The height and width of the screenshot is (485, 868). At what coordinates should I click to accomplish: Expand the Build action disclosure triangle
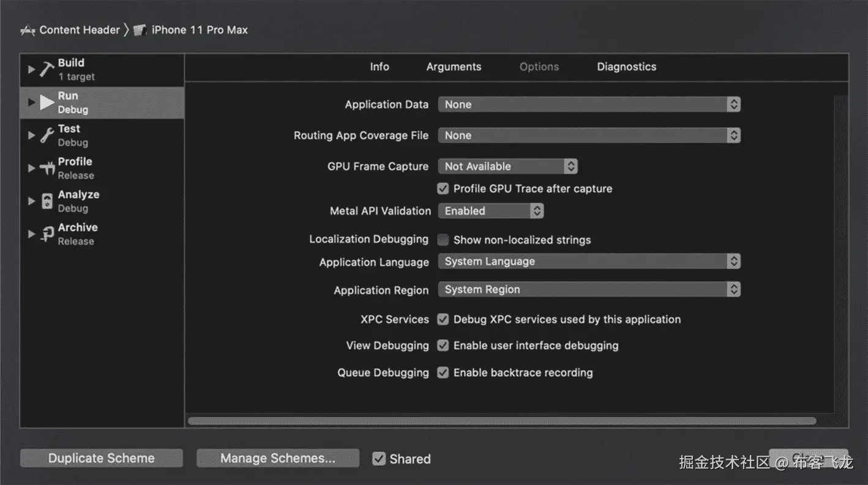[x=31, y=69]
